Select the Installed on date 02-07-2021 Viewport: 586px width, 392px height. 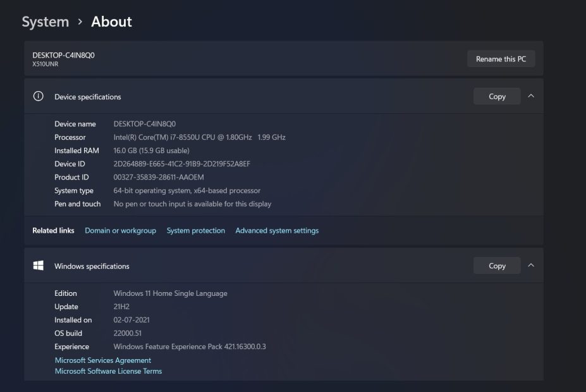click(x=131, y=320)
